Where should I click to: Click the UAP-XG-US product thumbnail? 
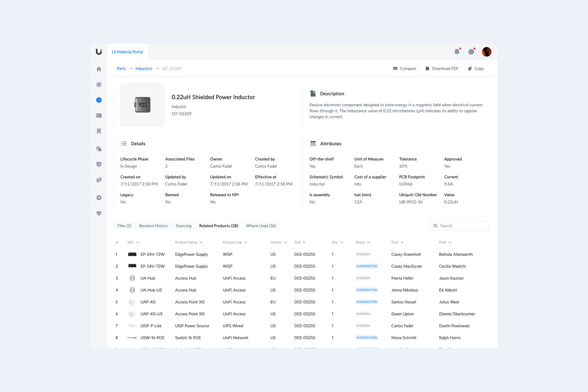132,314
